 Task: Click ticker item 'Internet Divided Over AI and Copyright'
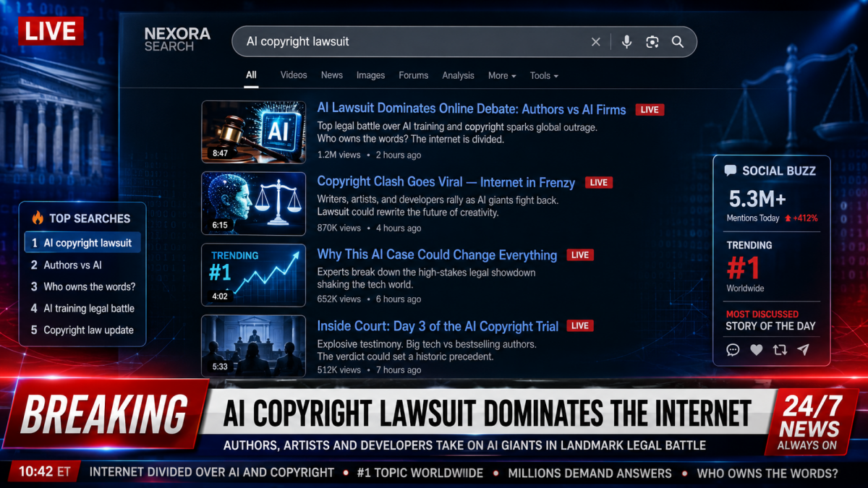[x=211, y=473]
